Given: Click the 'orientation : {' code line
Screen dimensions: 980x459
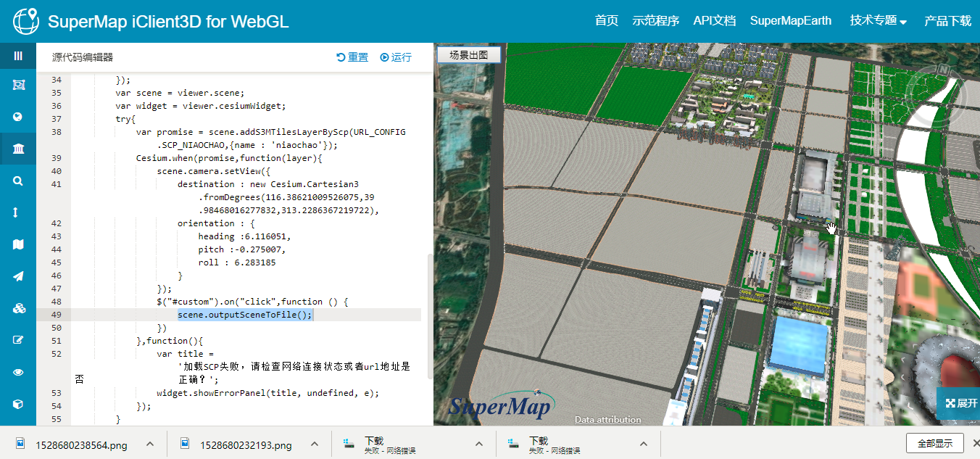Looking at the screenshot, I should [216, 223].
